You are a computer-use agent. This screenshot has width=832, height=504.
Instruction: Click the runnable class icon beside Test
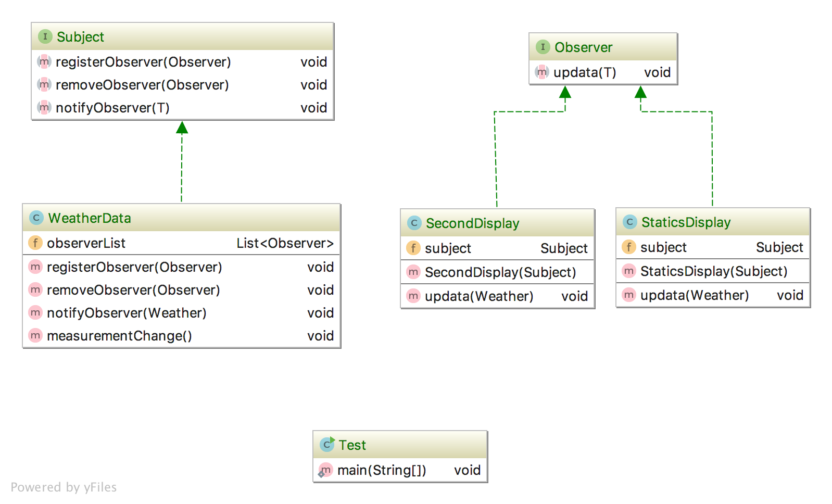click(x=327, y=444)
